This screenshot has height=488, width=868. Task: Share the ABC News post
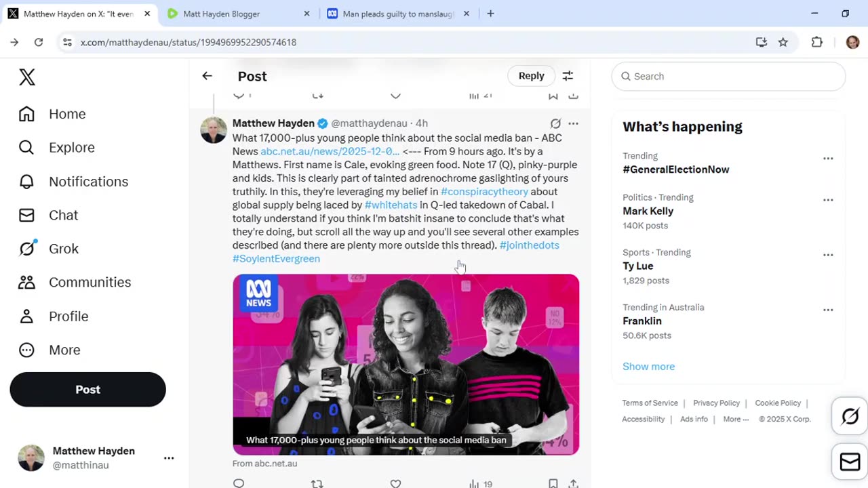click(573, 483)
